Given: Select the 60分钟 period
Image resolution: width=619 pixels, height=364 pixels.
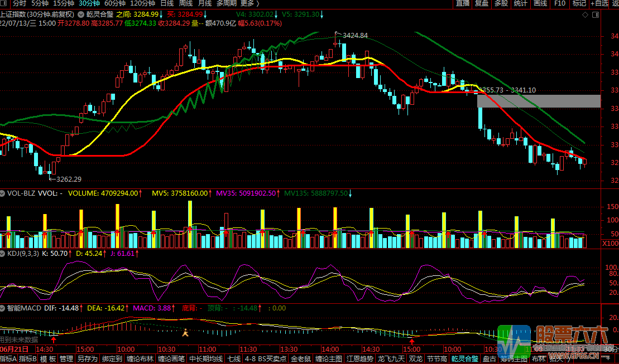Looking at the screenshot, I should (114, 3).
